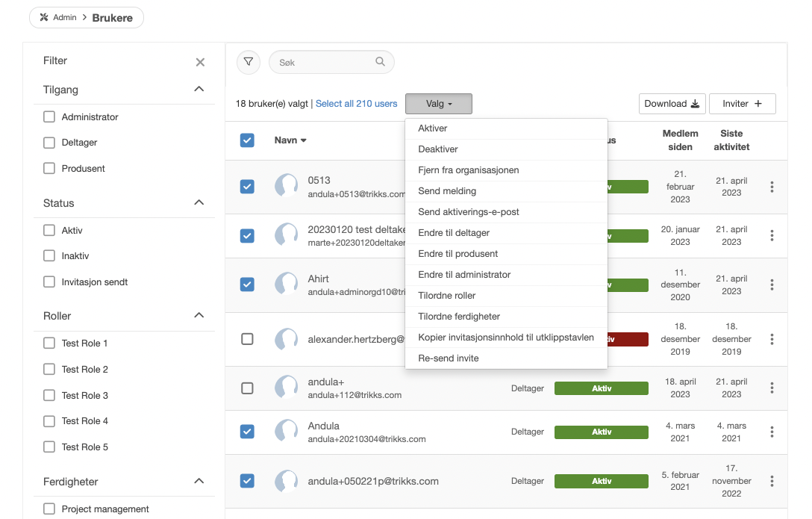Click Select all 210 users link

[x=356, y=104]
